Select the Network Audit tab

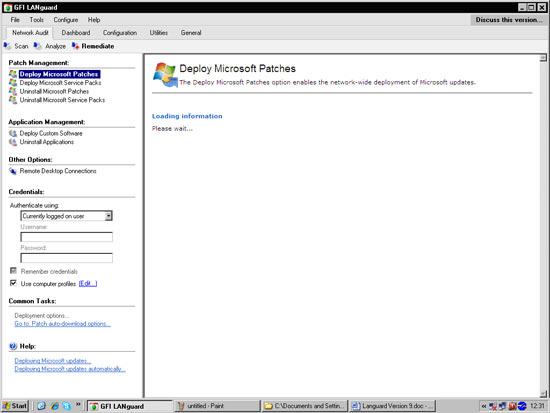click(30, 33)
